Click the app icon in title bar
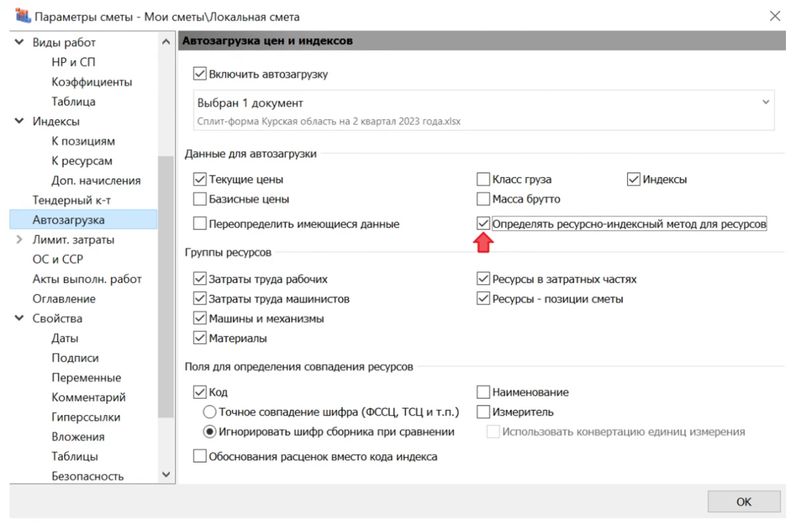 (22, 16)
